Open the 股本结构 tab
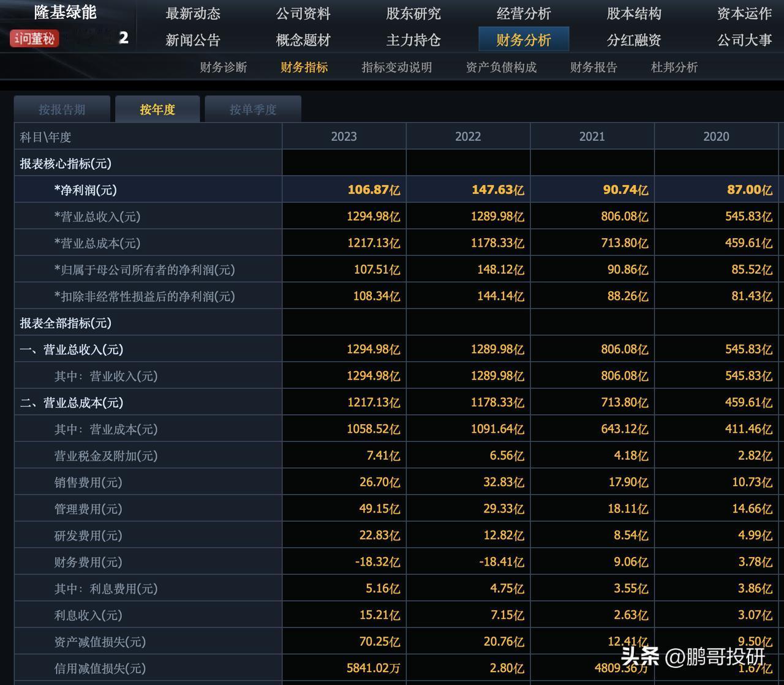 click(634, 13)
